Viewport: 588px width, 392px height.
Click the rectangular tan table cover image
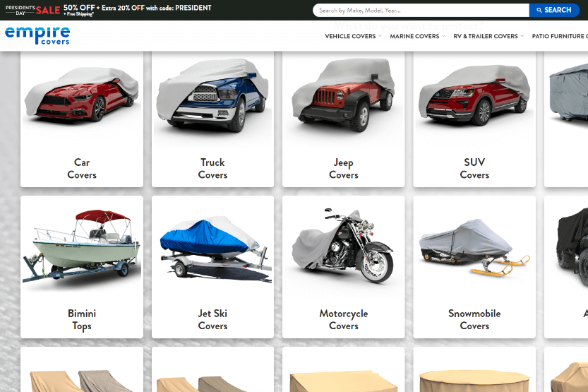pyautogui.click(x=344, y=381)
